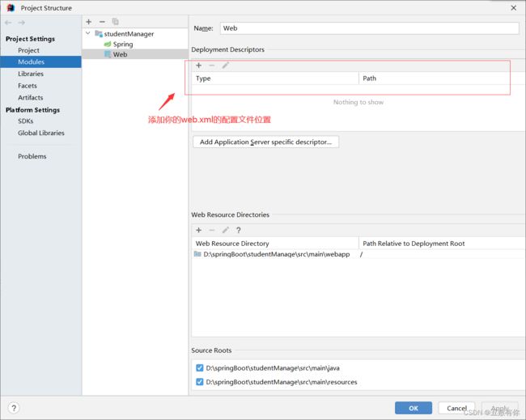Click the OK button
Viewport: 526px width, 420px height.
414,408
